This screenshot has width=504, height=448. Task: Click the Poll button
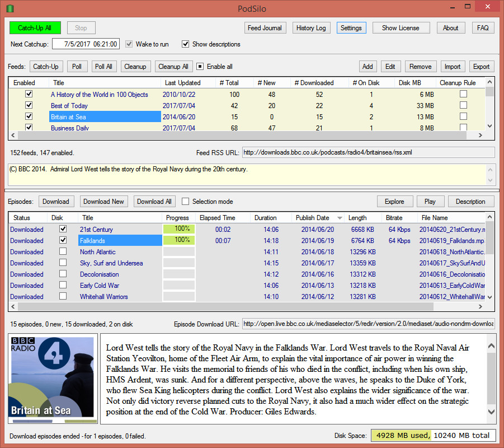pyautogui.click(x=77, y=67)
